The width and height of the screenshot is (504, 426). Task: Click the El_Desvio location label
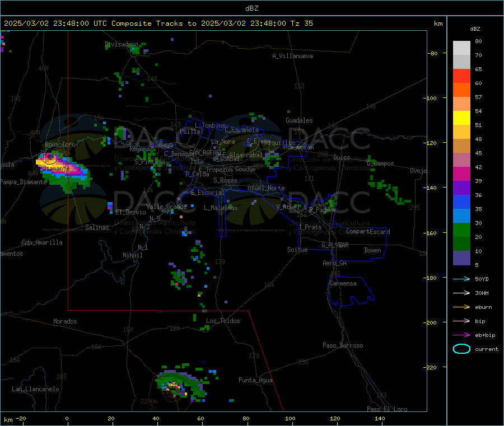point(131,212)
